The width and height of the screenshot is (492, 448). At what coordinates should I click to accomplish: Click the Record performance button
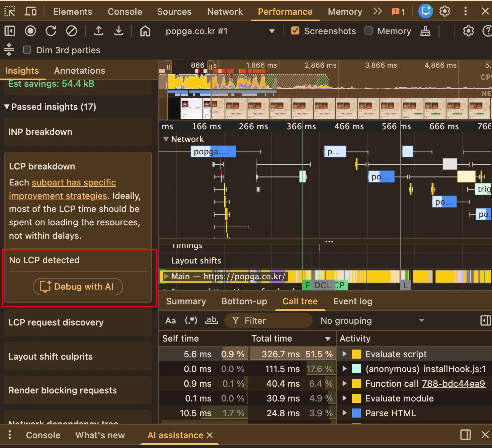[30, 31]
